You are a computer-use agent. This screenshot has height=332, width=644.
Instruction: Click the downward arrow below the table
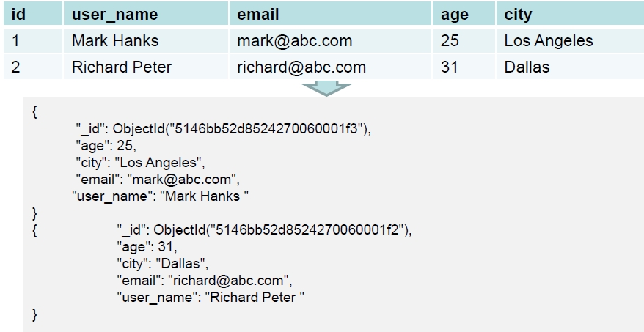click(x=322, y=88)
